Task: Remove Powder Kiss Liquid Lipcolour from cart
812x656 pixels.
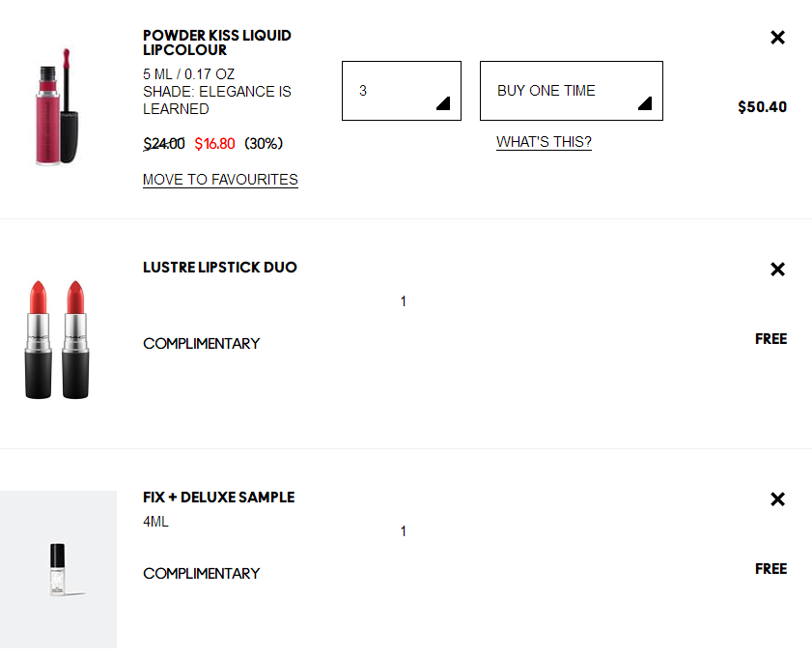Action: [x=777, y=38]
